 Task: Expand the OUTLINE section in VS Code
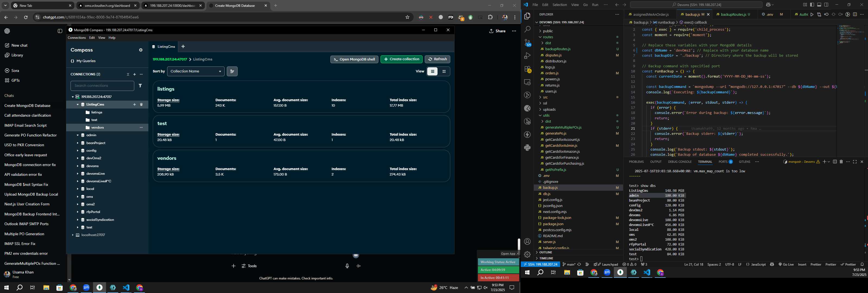pyautogui.click(x=545, y=253)
